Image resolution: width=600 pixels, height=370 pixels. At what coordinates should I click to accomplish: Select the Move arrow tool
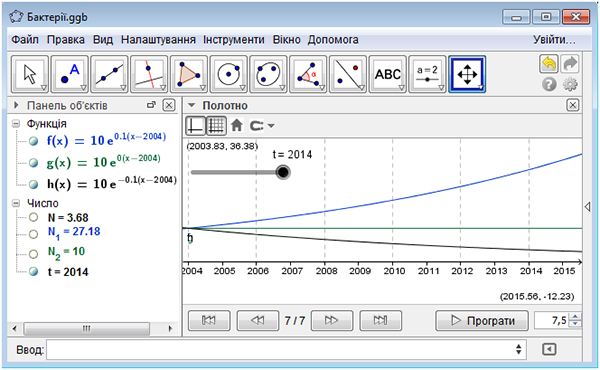coord(30,74)
